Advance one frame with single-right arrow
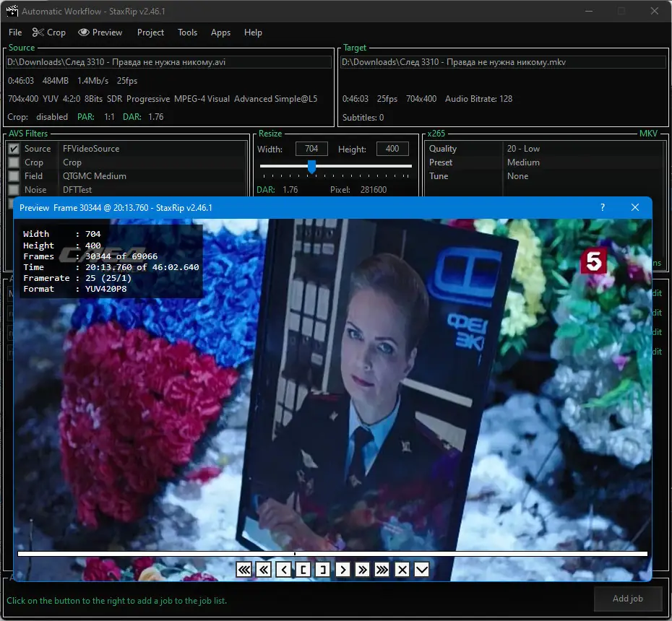The height and width of the screenshot is (621, 672). (x=343, y=570)
